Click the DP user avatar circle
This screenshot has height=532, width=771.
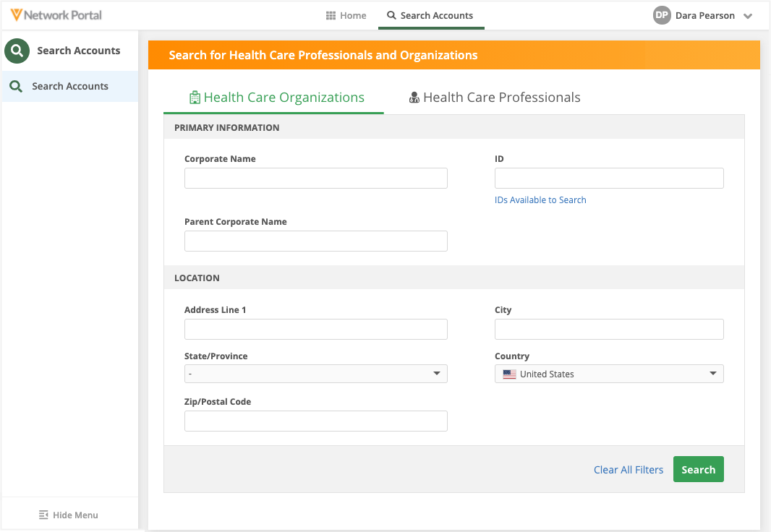click(x=662, y=15)
